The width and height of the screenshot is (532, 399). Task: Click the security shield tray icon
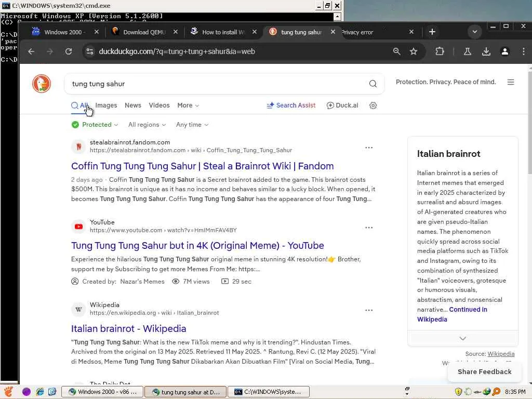[x=458, y=392]
